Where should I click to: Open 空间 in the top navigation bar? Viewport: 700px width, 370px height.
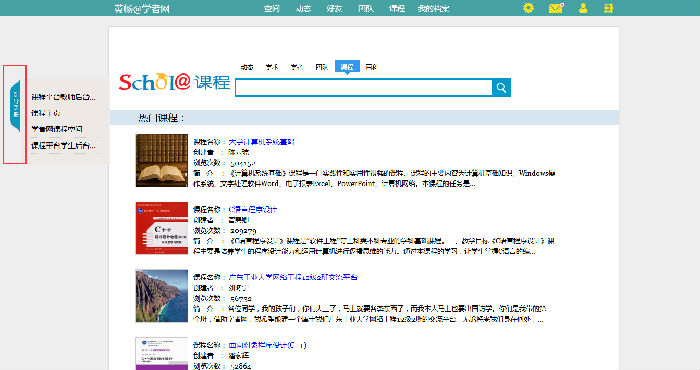(272, 8)
